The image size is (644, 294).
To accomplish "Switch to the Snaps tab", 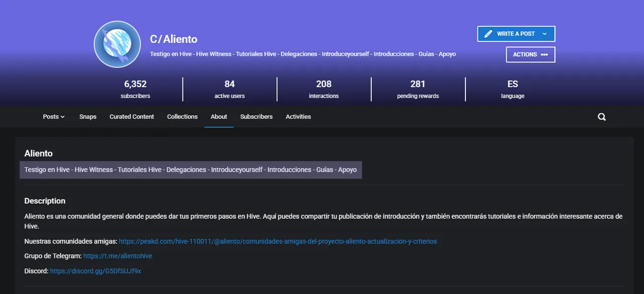I will point(88,117).
